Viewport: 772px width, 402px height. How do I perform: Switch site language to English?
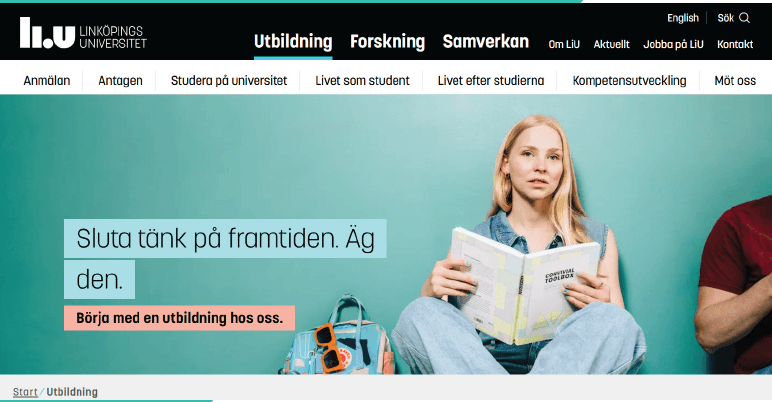(x=682, y=18)
